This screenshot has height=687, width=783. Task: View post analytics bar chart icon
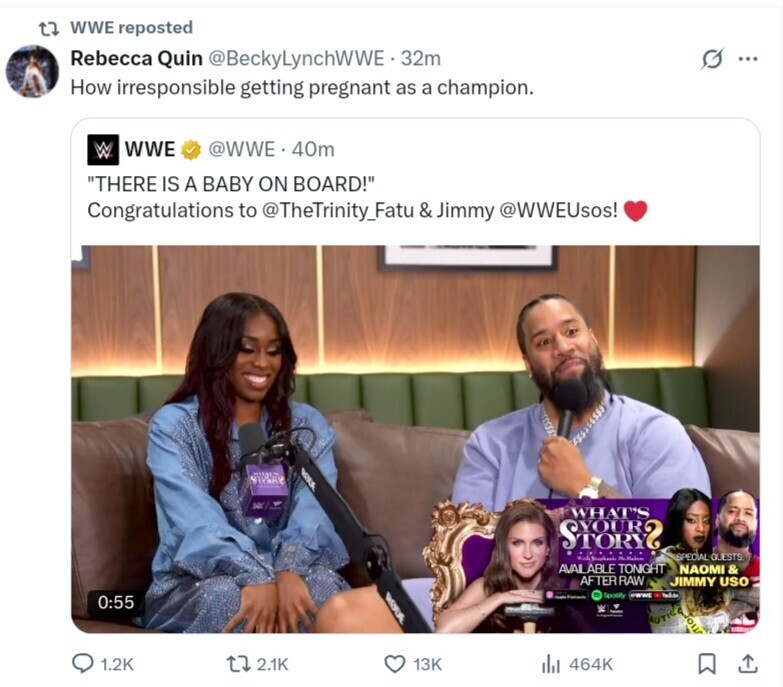click(x=551, y=665)
